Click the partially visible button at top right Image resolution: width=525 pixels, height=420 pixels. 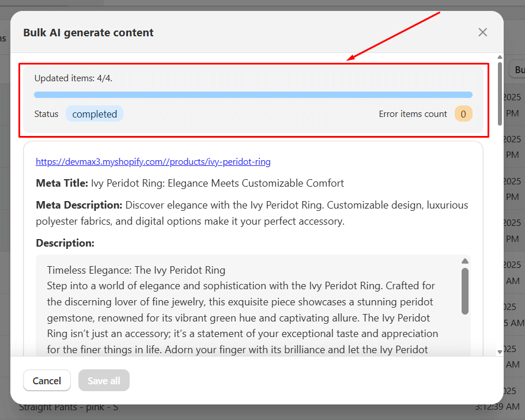(518, 69)
